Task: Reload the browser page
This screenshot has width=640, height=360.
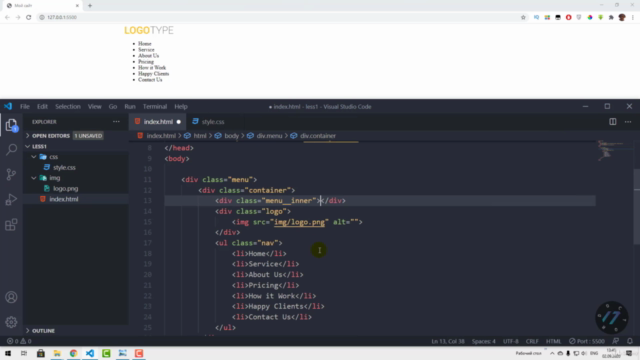Action: point(29,17)
